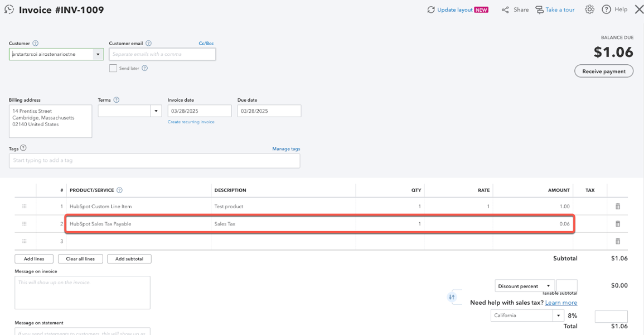Click the invoice history clock icon
This screenshot has height=335, width=644.
(x=9, y=9)
